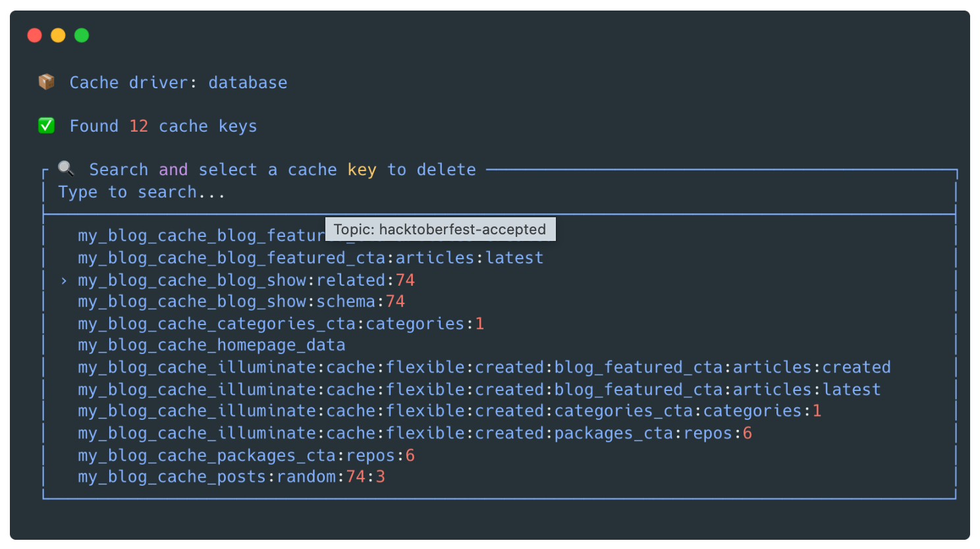Screen dimensions: 980x549
Task: Select the my_blog_cache_posts:random:74:3 key
Action: tap(231, 477)
